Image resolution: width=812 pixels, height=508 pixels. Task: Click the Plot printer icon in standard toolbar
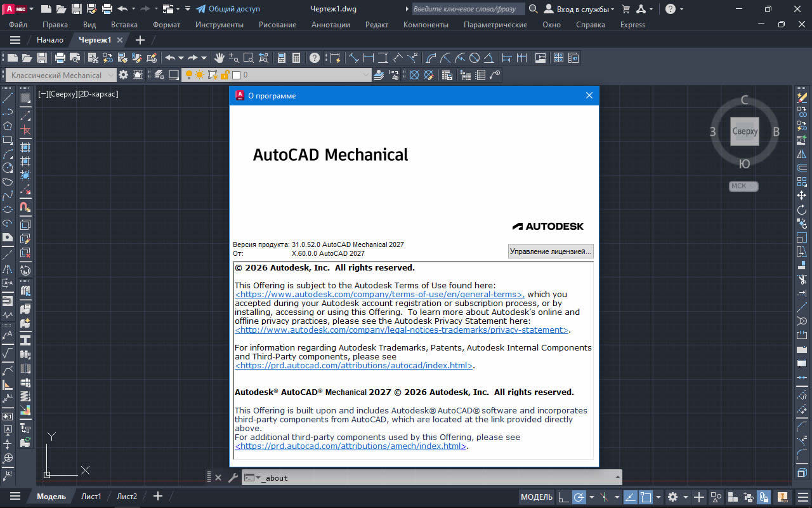[60, 58]
